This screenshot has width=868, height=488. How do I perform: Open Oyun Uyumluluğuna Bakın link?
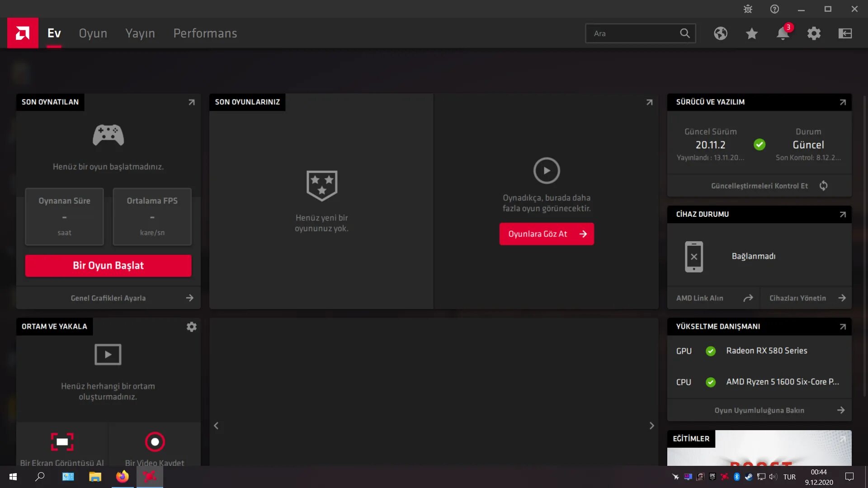(759, 410)
